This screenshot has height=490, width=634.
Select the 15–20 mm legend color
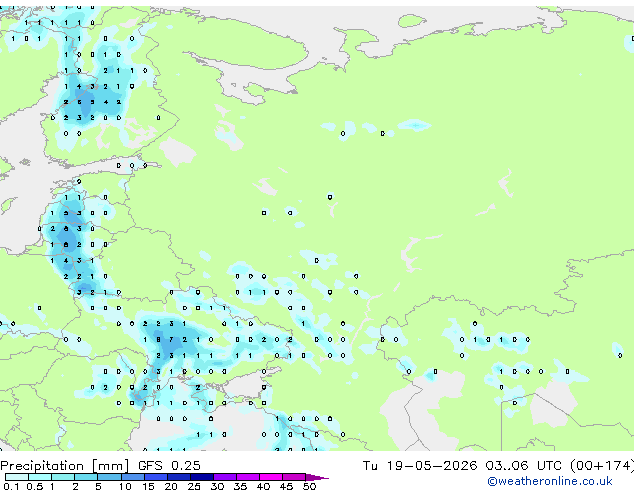tap(156, 477)
